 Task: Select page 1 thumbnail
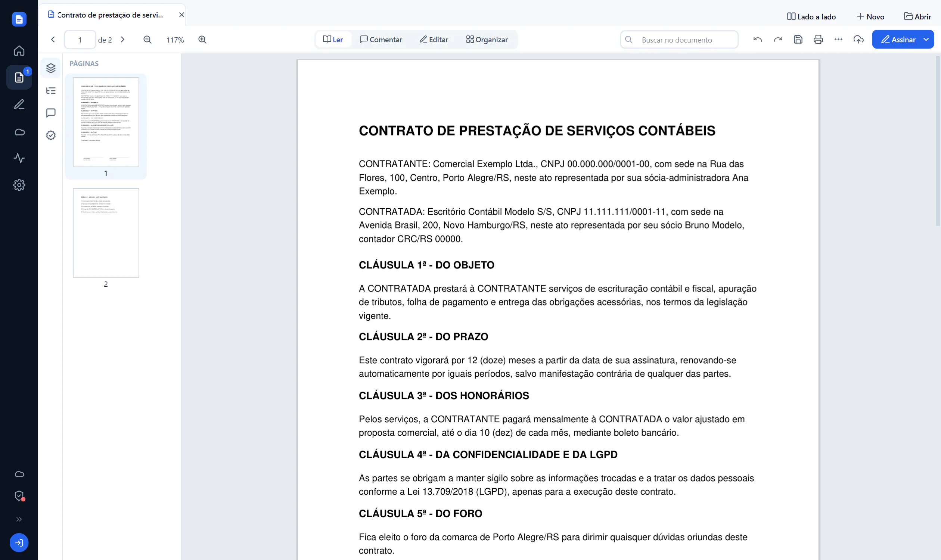[106, 122]
